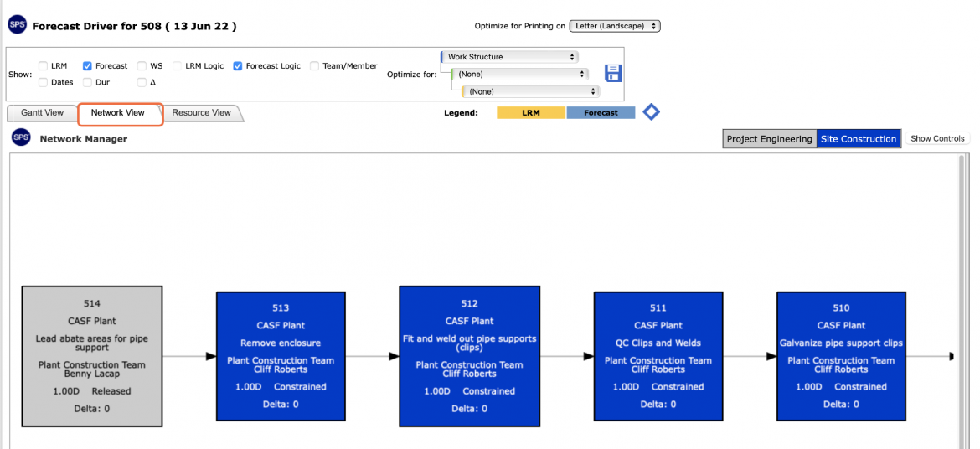This screenshot has height=449, width=980.
Task: Open the yellow third-level (None) dropdown
Action: [531, 91]
